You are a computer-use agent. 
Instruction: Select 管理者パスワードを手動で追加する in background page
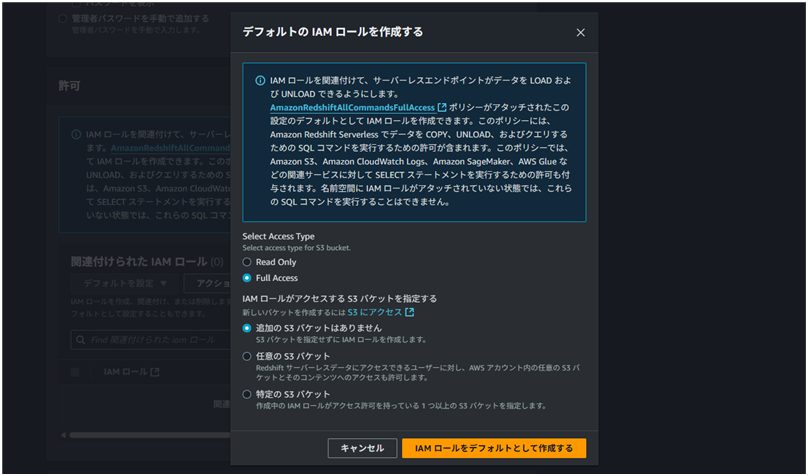(x=63, y=19)
